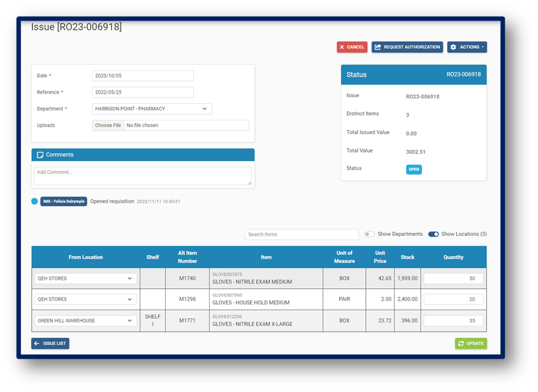This screenshot has height=392, width=538.
Task: Click the Cancel button with X icon
Action: pos(352,47)
